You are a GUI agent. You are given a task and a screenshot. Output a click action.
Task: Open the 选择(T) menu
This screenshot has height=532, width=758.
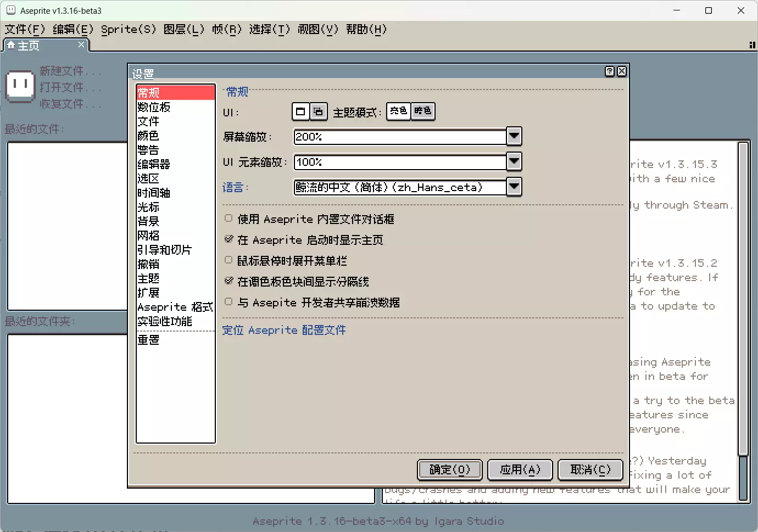pos(270,29)
